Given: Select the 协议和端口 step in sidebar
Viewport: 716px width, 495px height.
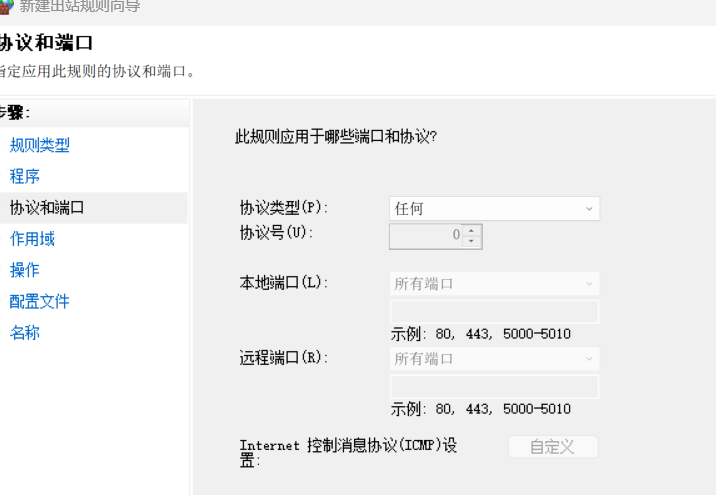Looking at the screenshot, I should (x=47, y=208).
